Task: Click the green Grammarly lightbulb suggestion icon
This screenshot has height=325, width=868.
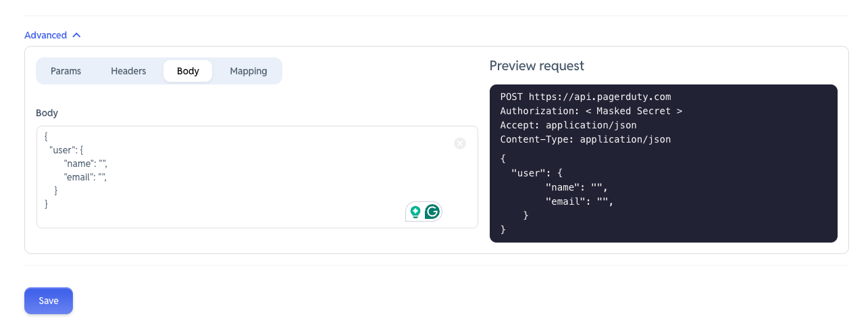Action: (x=415, y=211)
